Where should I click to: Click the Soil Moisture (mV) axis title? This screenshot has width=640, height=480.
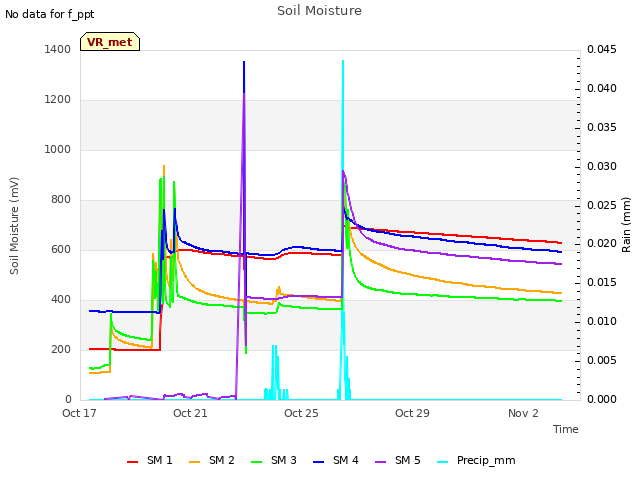click(x=14, y=226)
